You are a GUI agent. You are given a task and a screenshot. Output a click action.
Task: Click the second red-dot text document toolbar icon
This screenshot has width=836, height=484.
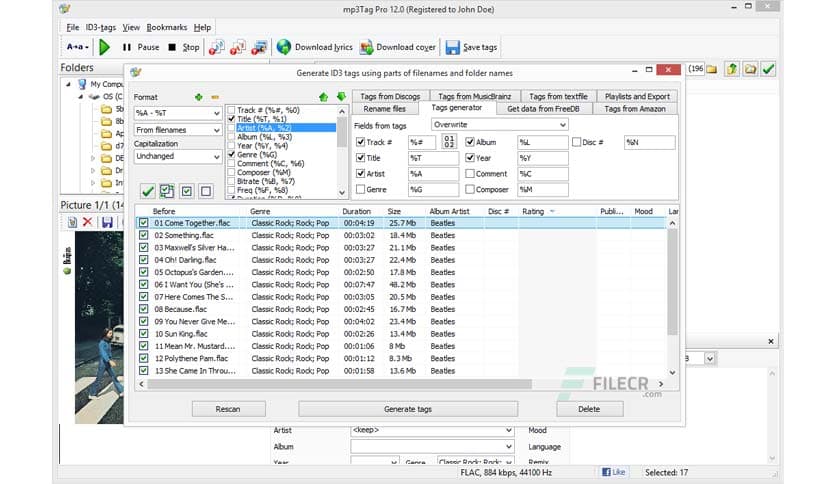[237, 47]
